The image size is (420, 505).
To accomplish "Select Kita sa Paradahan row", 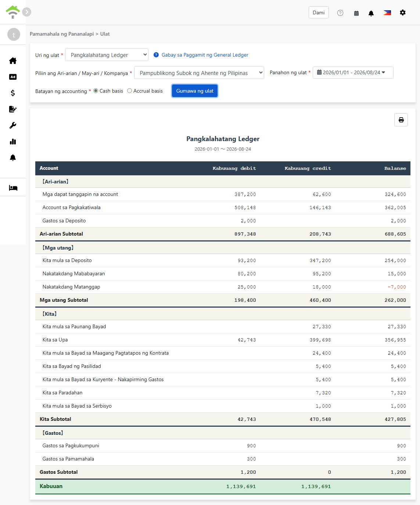I will (223, 393).
